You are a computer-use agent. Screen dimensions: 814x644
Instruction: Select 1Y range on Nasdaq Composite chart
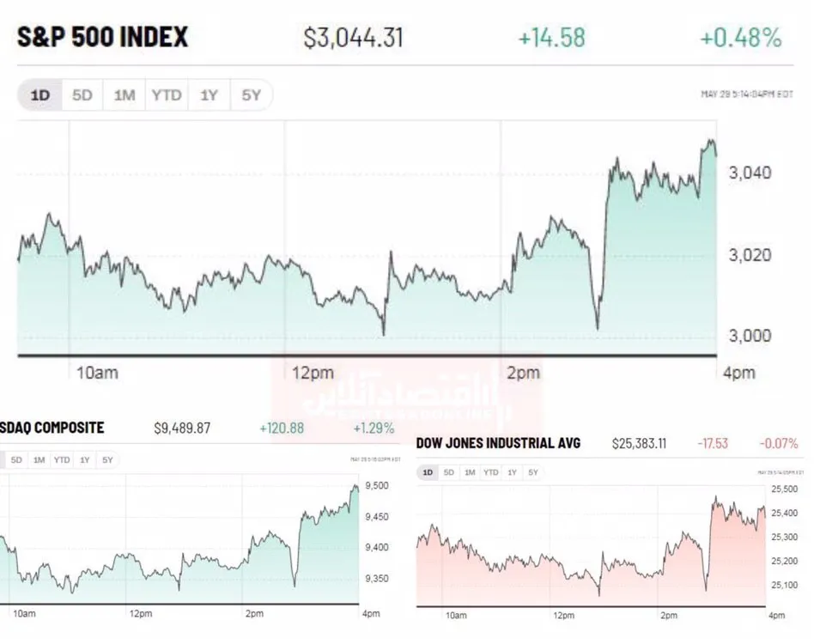click(x=85, y=459)
